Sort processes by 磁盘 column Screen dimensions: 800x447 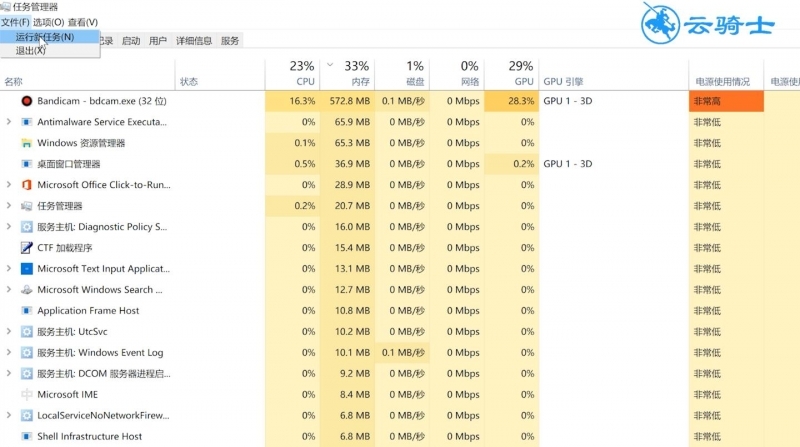point(403,74)
